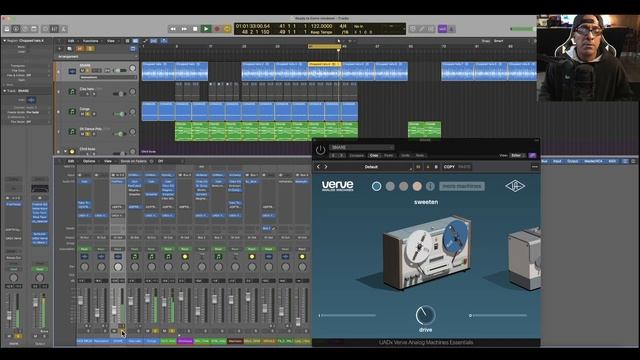This screenshot has width=640, height=360.
Task: Click the Paste button in plugin header
Action: point(389,156)
